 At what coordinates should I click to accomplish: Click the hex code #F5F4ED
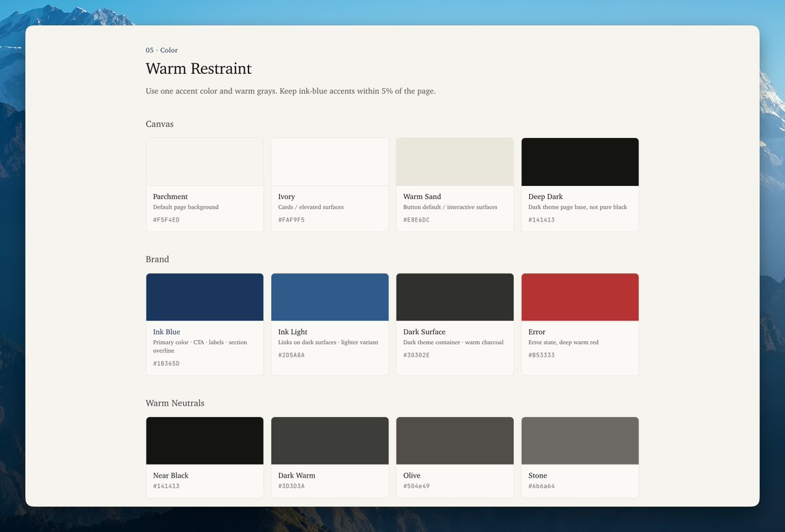pos(166,220)
